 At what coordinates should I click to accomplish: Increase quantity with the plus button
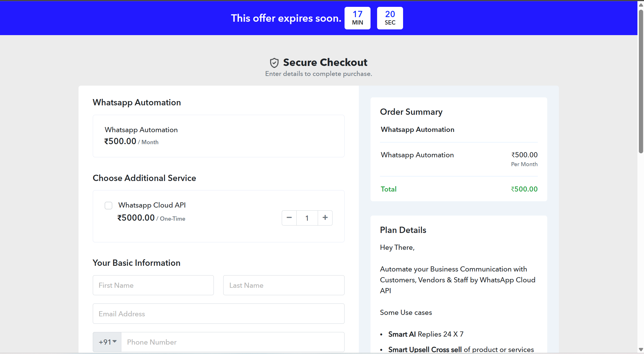click(x=325, y=218)
